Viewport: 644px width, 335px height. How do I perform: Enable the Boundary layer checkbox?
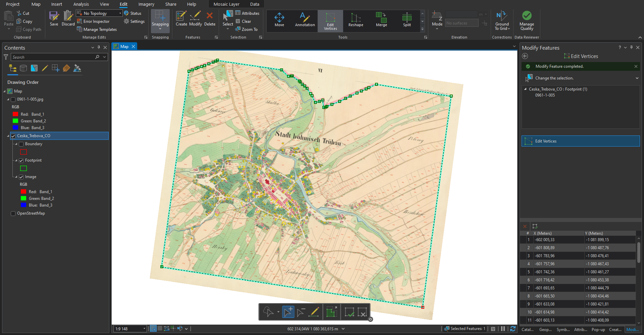click(21, 144)
